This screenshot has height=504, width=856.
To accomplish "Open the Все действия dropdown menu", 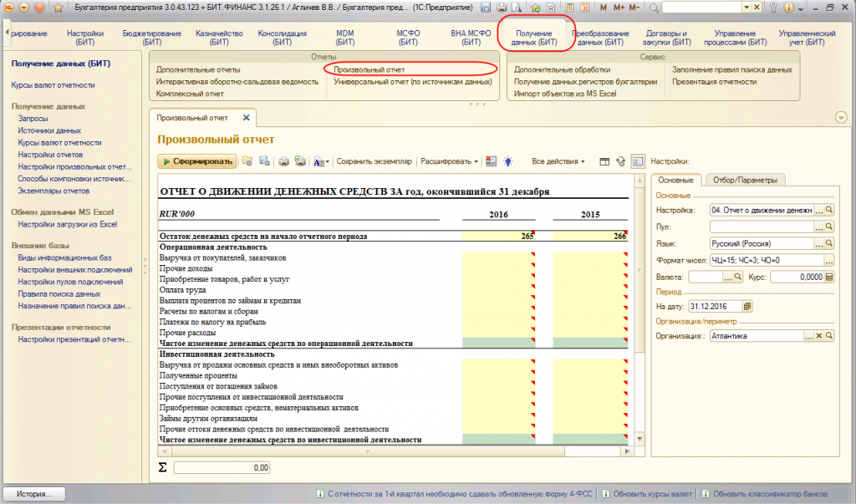I will 558,160.
